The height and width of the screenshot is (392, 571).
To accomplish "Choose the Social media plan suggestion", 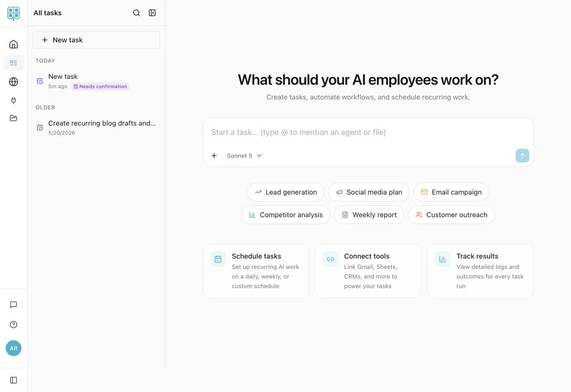I will click(369, 192).
